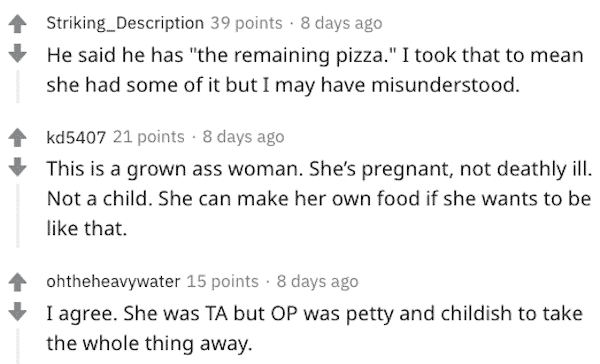The image size is (600, 364).
Task: Click the '39 points' score label
Action: click(246, 23)
